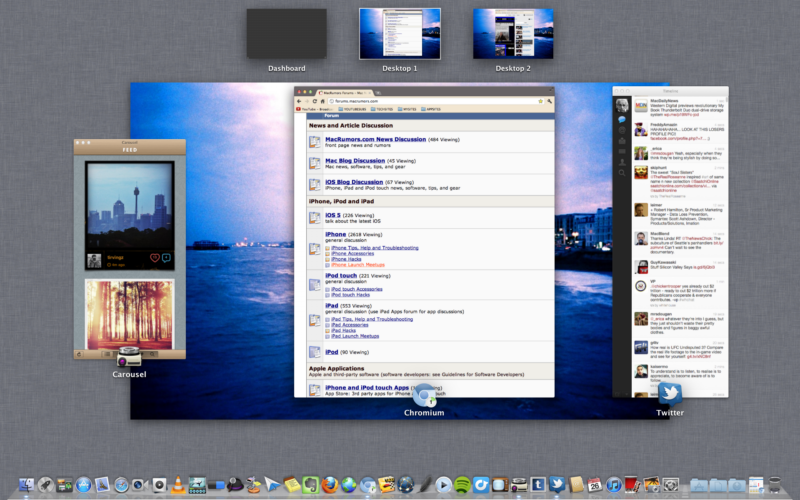Image resolution: width=800 pixels, height=500 pixels.
Task: Launch Safari compass icon from Dock
Action: pos(121,485)
